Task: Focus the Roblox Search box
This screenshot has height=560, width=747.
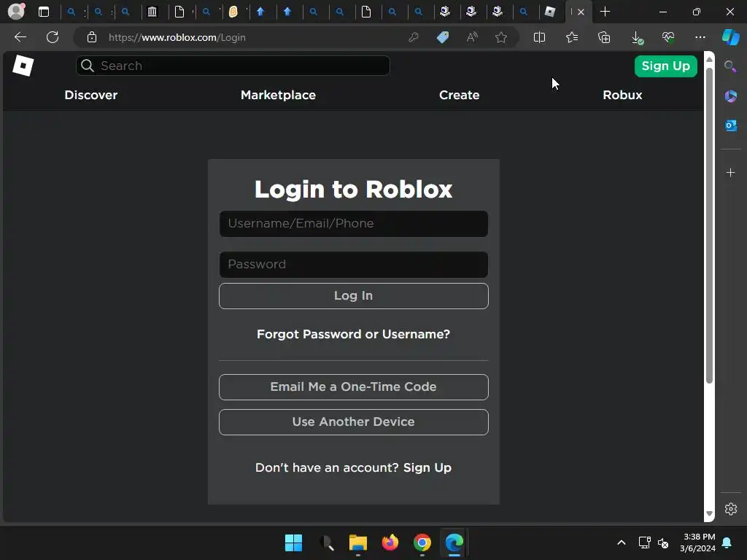Action: [x=233, y=66]
